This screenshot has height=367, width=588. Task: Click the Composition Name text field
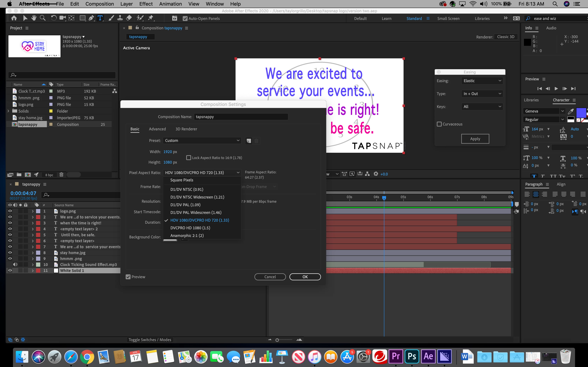241,117
